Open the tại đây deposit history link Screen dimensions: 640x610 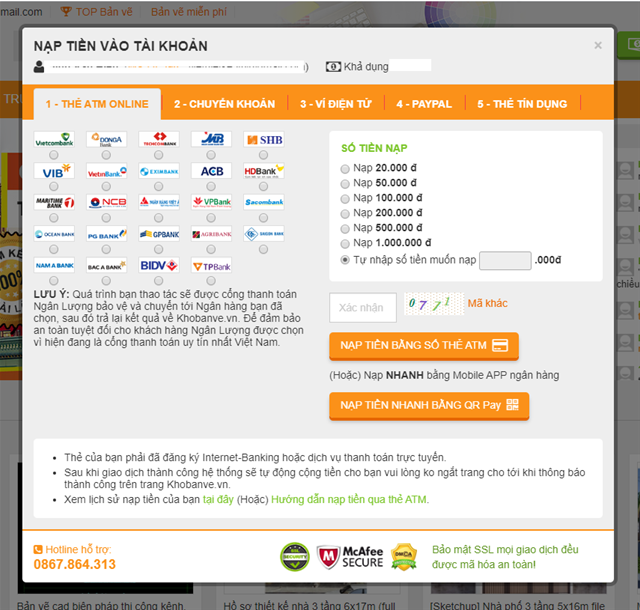[x=218, y=499]
